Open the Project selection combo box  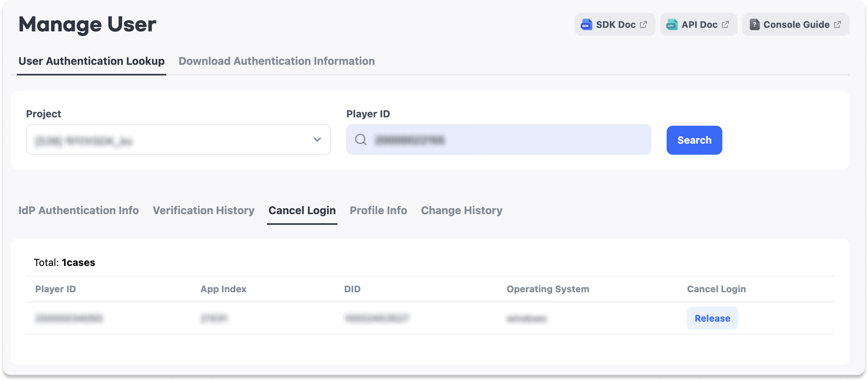coord(178,139)
